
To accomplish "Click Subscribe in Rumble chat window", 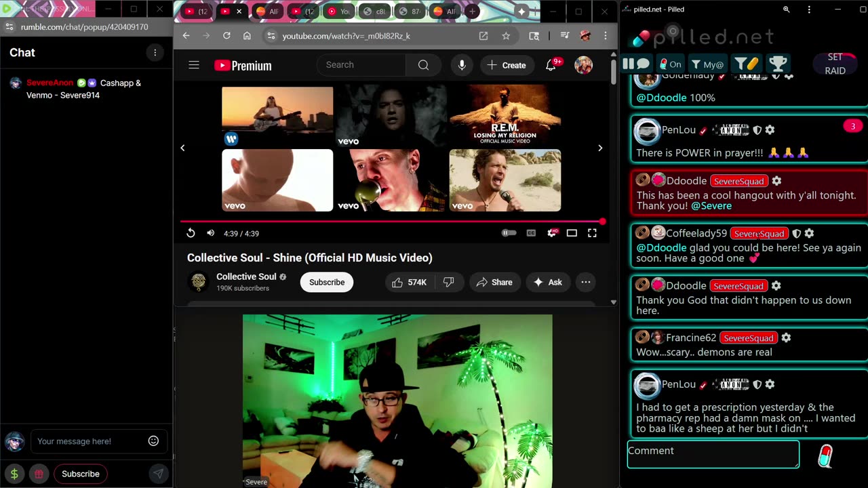I will coord(81,474).
